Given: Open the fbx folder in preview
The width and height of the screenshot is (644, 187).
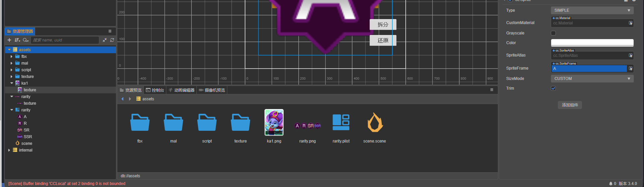Looking at the screenshot, I should click(x=140, y=122).
